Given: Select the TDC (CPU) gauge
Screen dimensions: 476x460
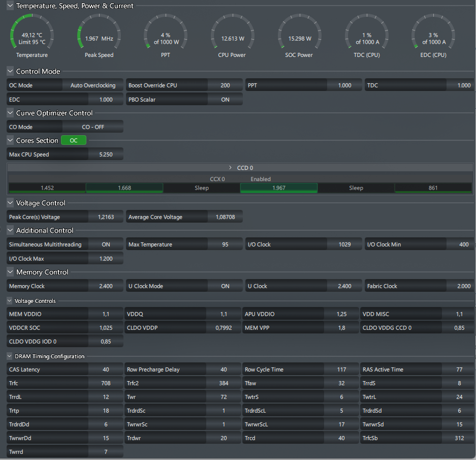Looking at the screenshot, I should [366, 34].
